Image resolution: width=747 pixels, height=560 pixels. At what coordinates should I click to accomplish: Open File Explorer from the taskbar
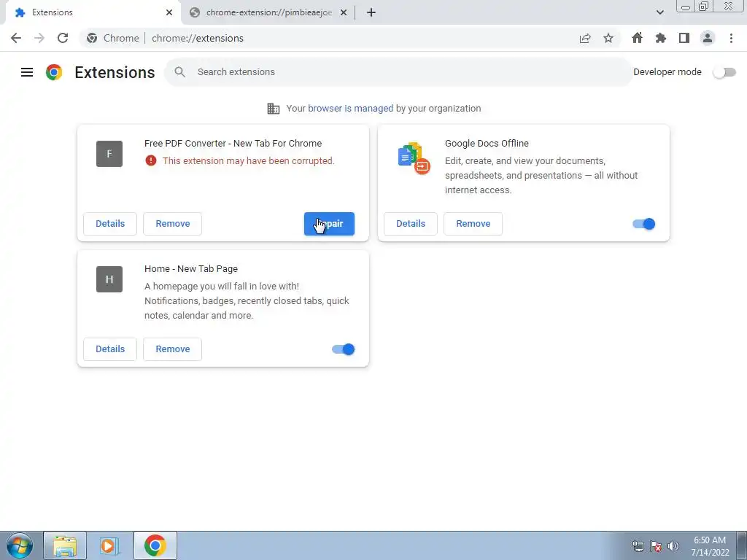coord(65,545)
